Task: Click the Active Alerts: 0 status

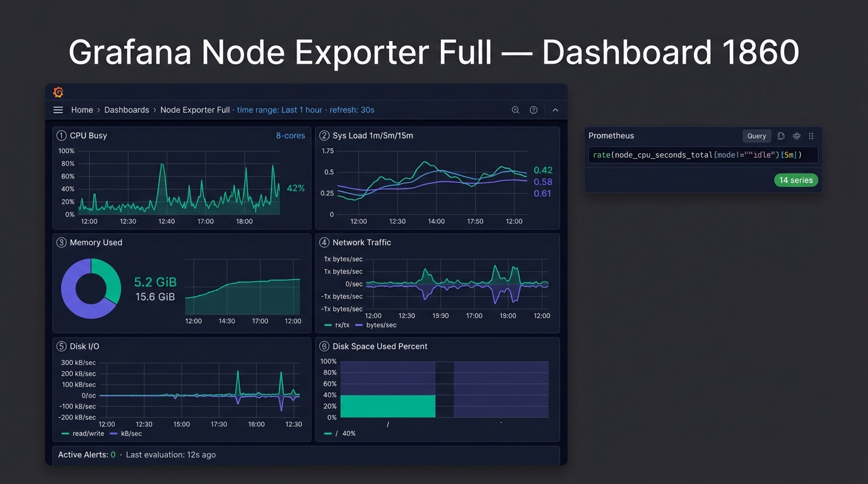Action: (87, 455)
